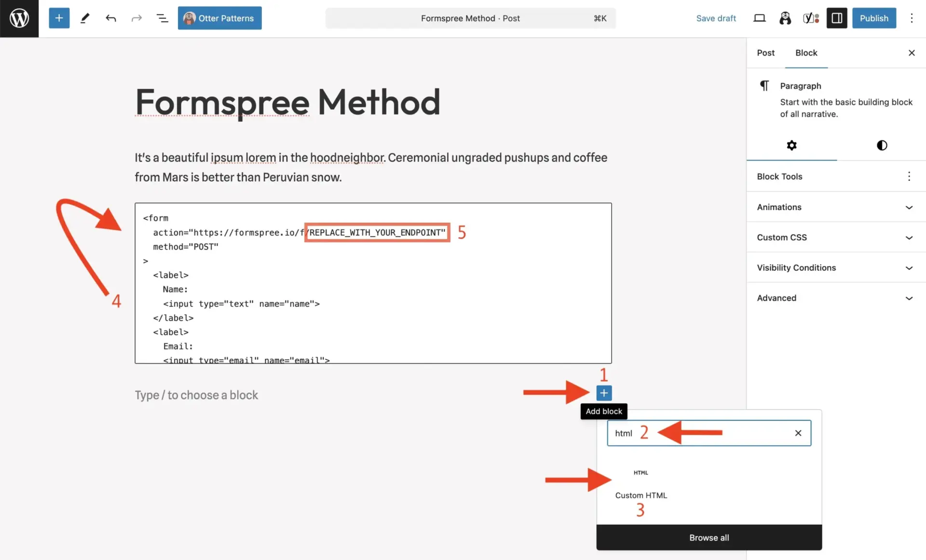Open the Block Tools kebab menu

click(909, 176)
